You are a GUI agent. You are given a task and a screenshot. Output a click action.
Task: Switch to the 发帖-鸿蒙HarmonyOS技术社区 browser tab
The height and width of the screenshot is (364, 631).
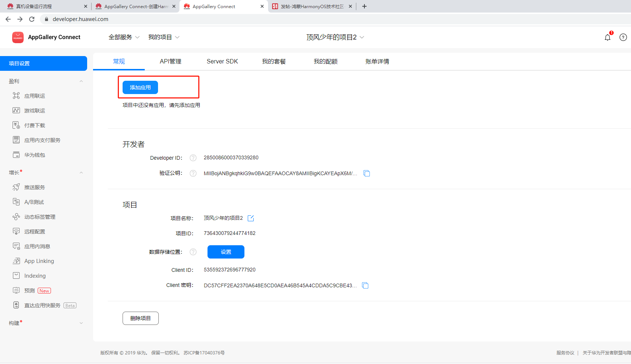click(312, 6)
